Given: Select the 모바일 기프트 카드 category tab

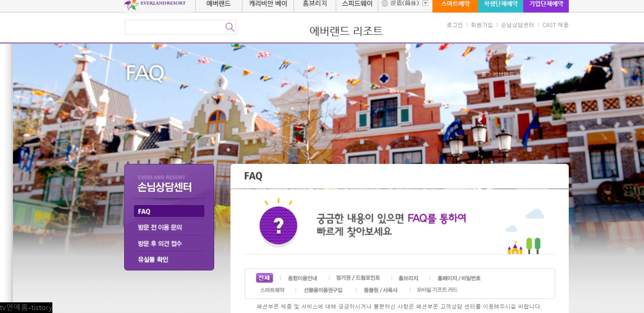Looking at the screenshot, I should coord(437,290).
